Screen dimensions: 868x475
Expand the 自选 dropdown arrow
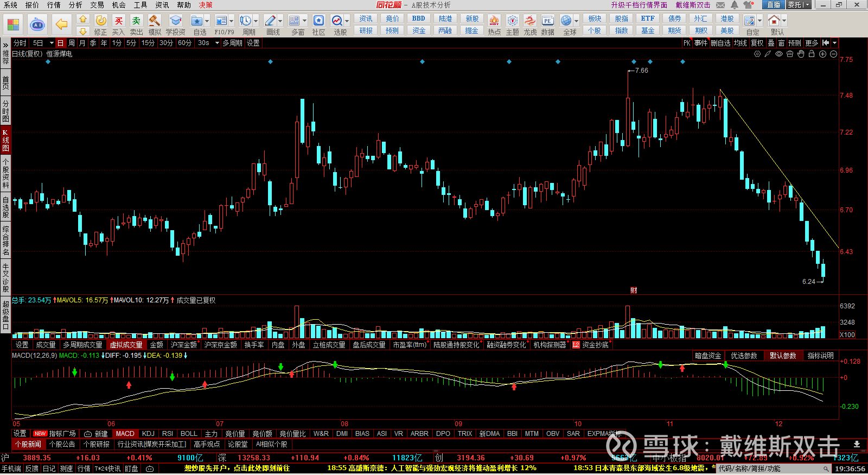(x=207, y=21)
